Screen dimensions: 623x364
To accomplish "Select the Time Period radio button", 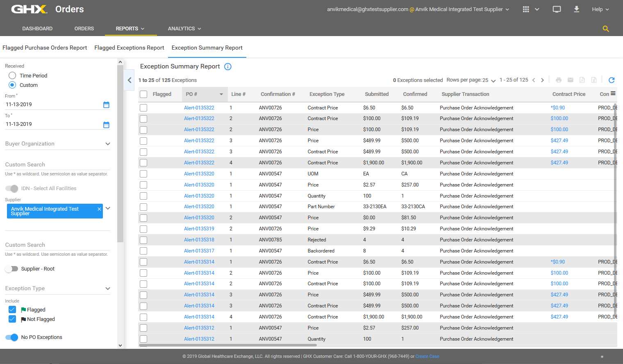I will [12, 75].
